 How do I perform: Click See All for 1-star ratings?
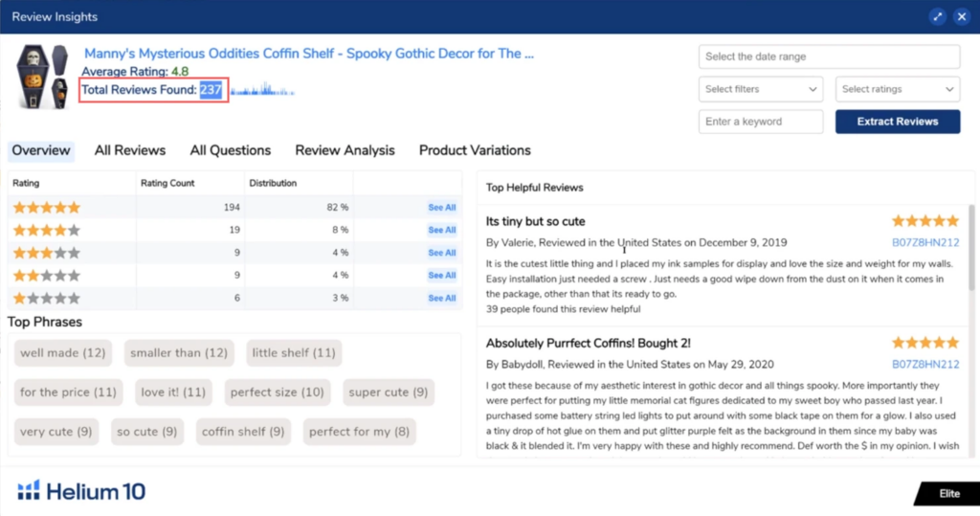pos(441,299)
